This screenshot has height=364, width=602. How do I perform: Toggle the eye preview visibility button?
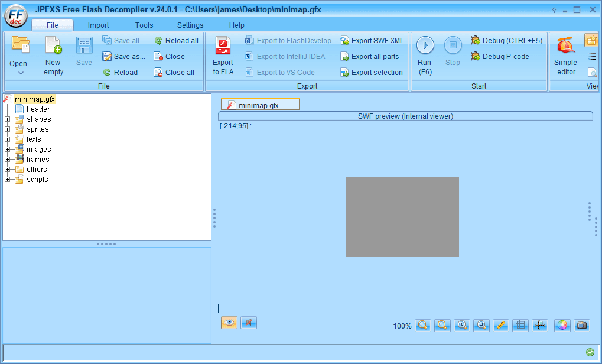[229, 323]
